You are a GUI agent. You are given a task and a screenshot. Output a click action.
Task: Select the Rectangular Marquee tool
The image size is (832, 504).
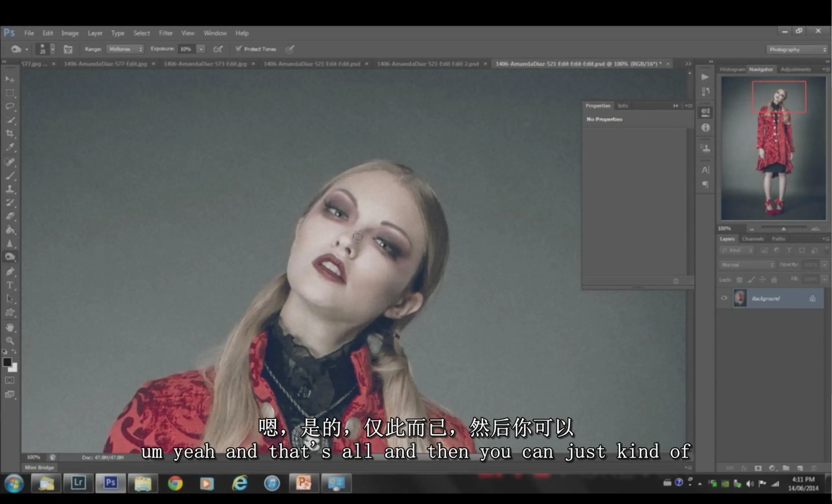pyautogui.click(x=10, y=93)
